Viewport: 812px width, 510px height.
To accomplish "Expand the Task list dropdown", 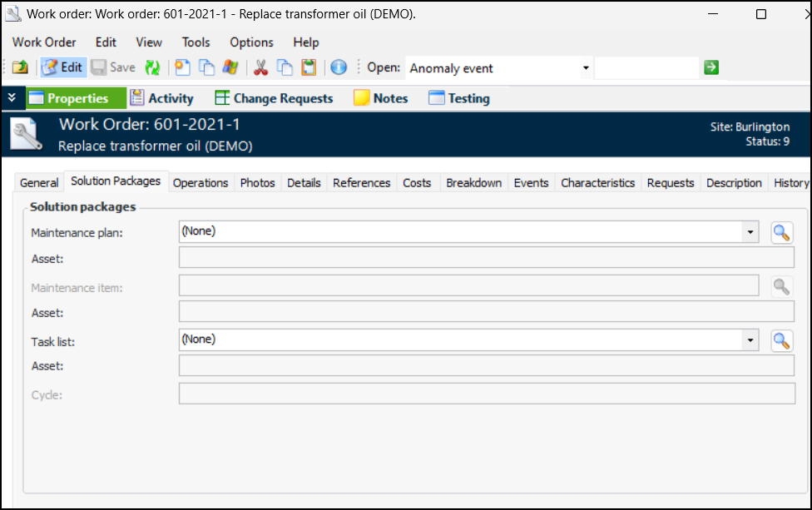I will click(750, 340).
